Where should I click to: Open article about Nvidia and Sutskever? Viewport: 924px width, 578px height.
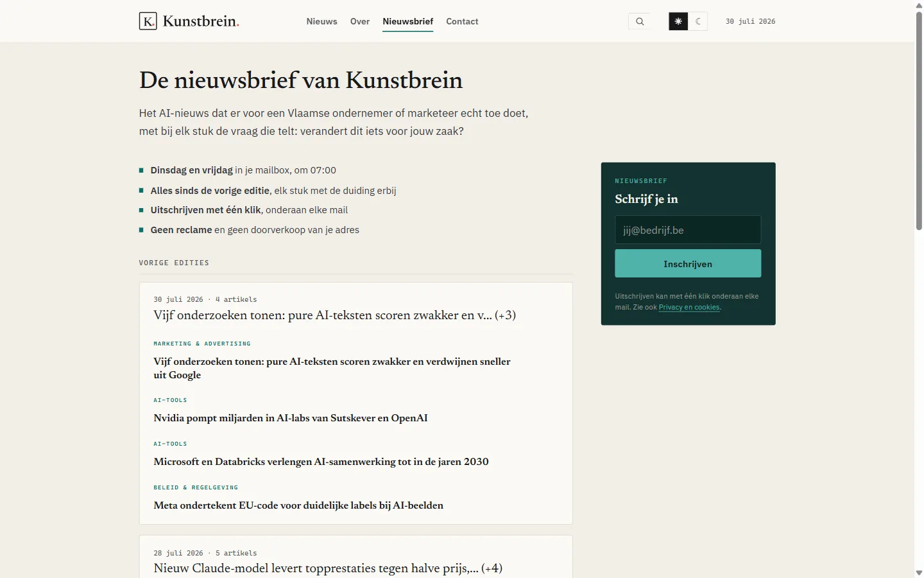291,418
